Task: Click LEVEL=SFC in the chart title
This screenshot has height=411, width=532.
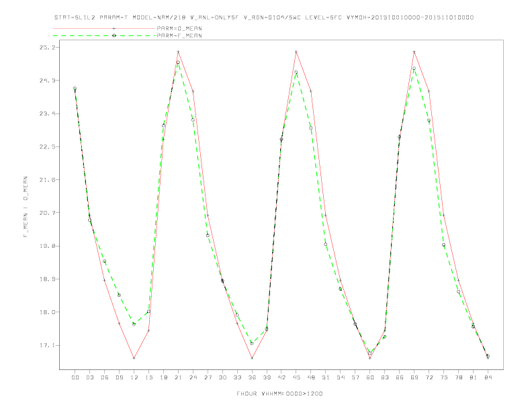Action: click(x=323, y=17)
